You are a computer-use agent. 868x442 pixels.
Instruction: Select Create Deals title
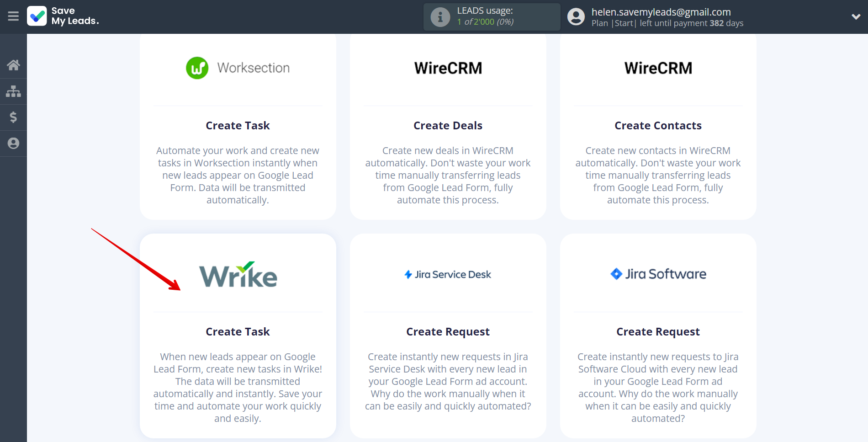click(448, 126)
